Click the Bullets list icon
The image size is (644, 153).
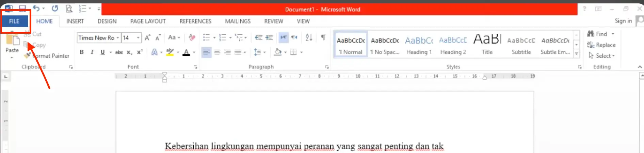pos(206,37)
